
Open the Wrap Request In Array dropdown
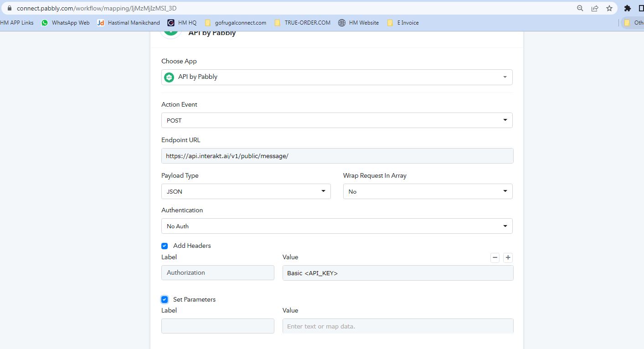(428, 191)
